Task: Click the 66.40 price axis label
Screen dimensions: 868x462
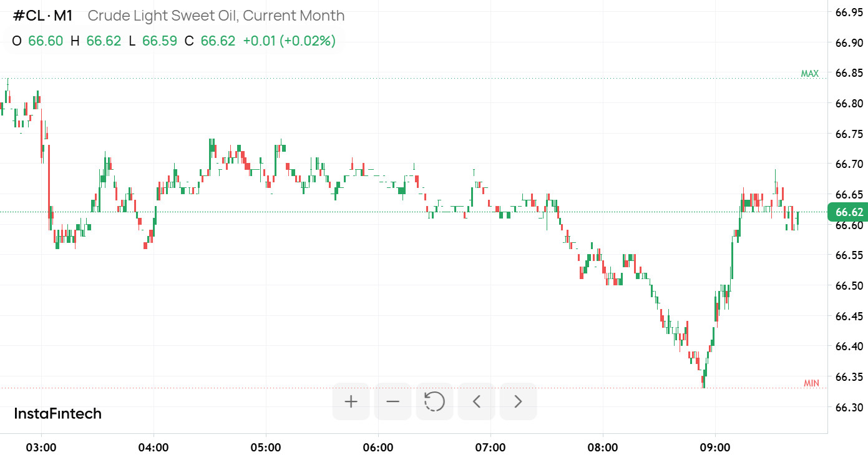Action: 849,346
